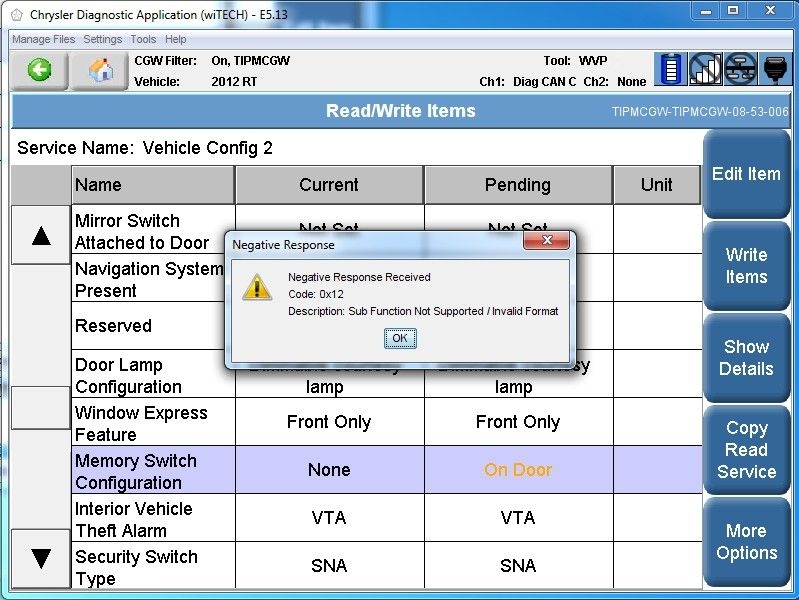The height and width of the screenshot is (600, 799).
Task: Move table up with the up arrow
Action: [41, 236]
